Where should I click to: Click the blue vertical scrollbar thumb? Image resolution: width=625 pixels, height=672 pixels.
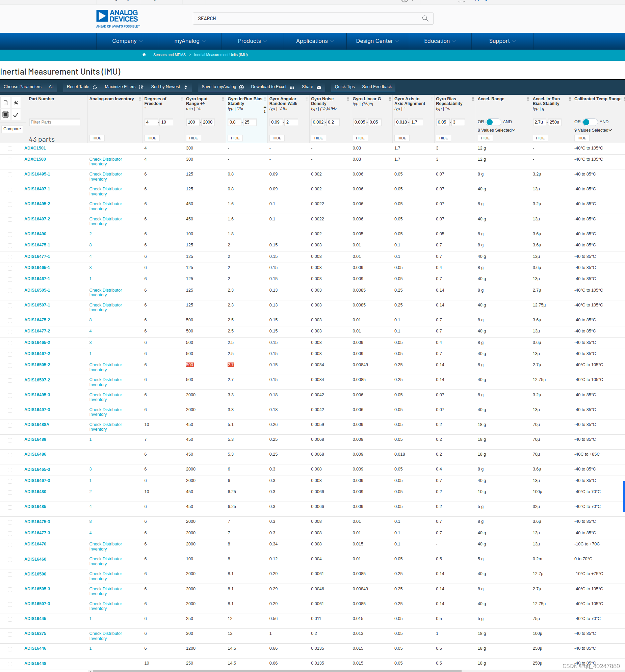pos(624,496)
